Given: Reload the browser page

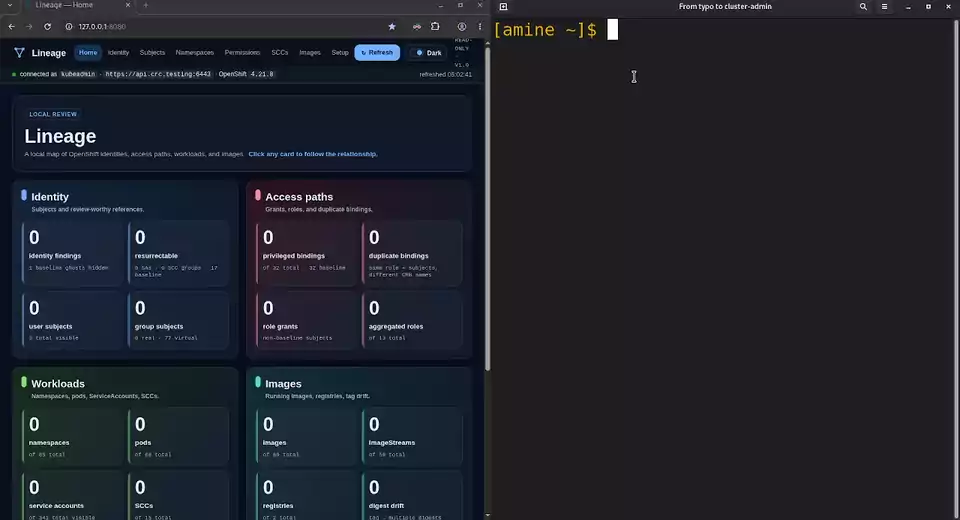Looking at the screenshot, I should [47, 26].
